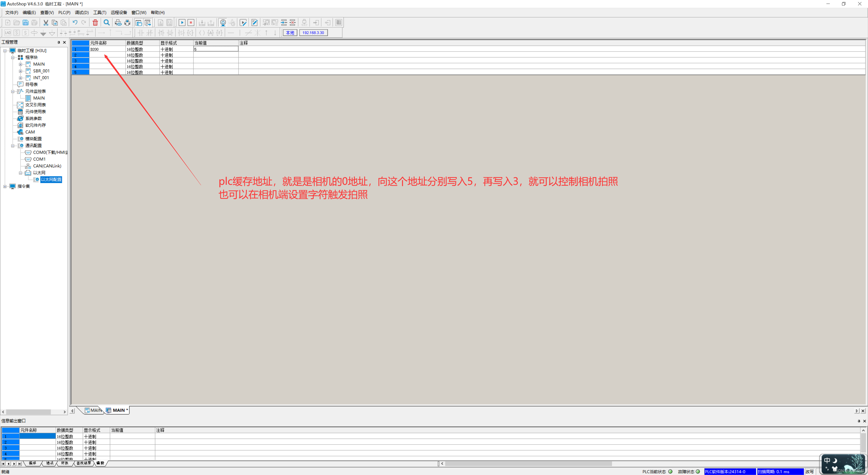The width and height of the screenshot is (868, 475).
Task: Select CAM in project tree
Action: pos(30,132)
